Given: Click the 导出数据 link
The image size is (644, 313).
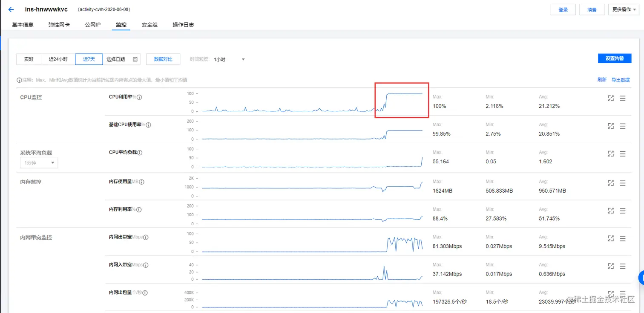Looking at the screenshot, I should (x=621, y=79).
